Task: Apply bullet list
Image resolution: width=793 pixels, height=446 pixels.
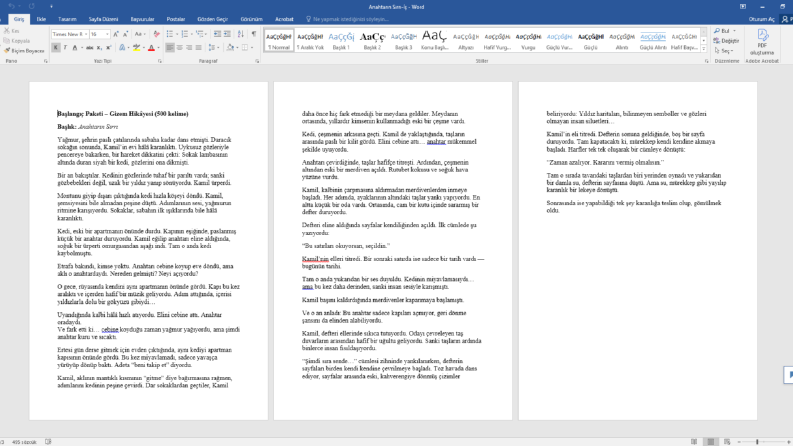Action: (169, 34)
